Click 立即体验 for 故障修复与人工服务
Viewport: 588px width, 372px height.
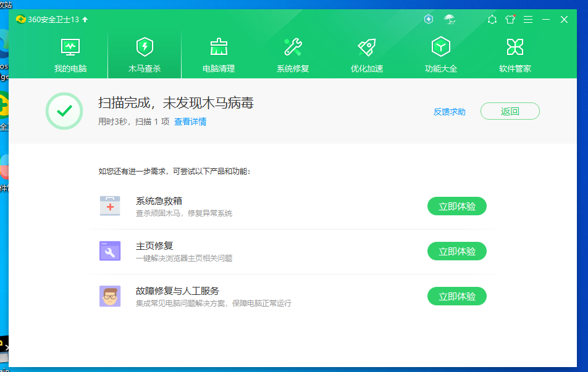pos(457,296)
